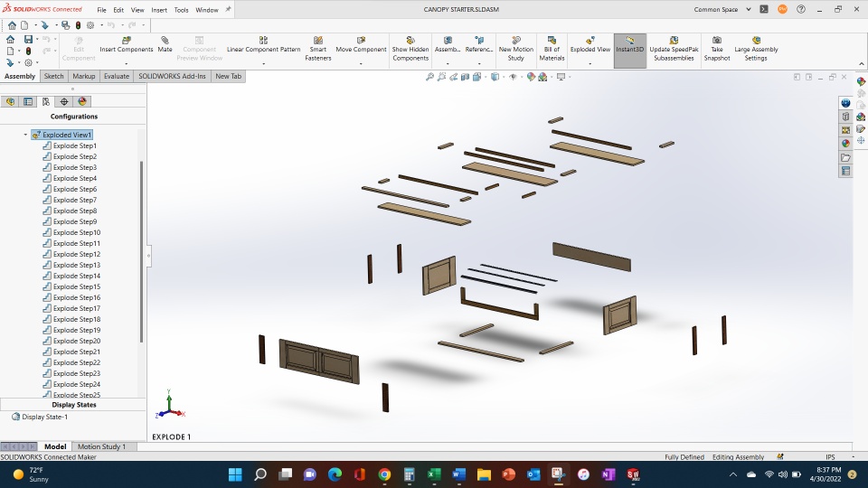Click the Home icon in quick toolbar
868x488 pixels.
12,25
